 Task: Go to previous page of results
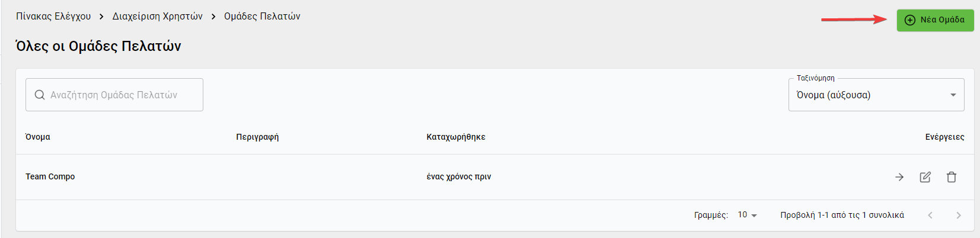pos(930,216)
